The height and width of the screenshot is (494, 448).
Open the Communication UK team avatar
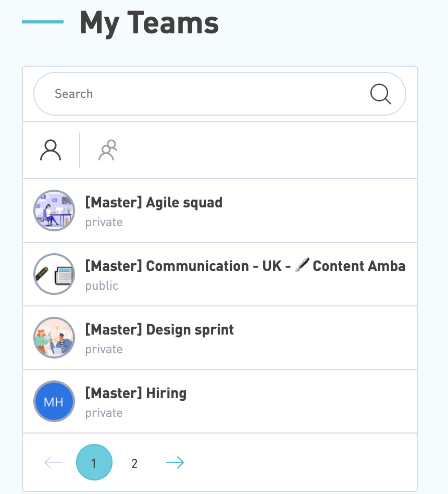pyautogui.click(x=54, y=274)
